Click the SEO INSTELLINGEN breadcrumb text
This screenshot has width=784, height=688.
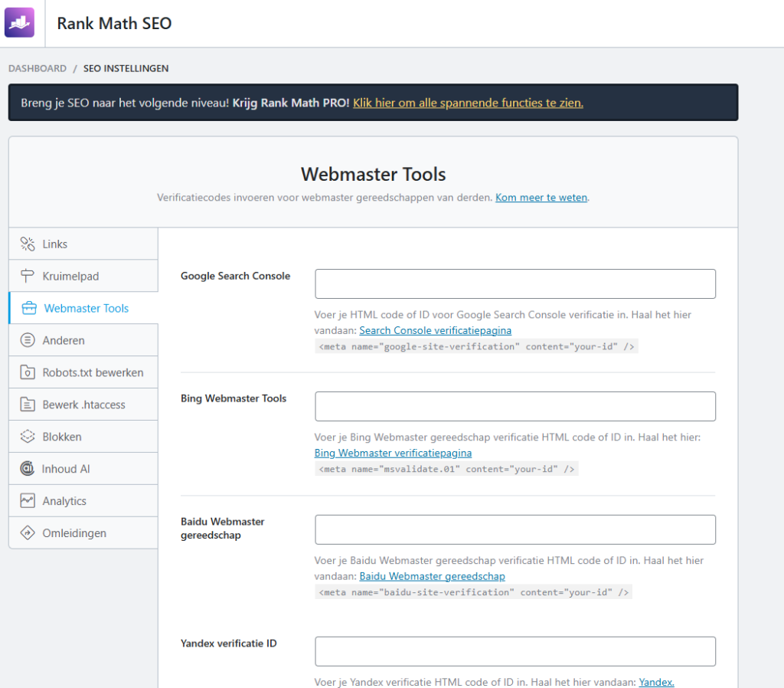[x=126, y=68]
